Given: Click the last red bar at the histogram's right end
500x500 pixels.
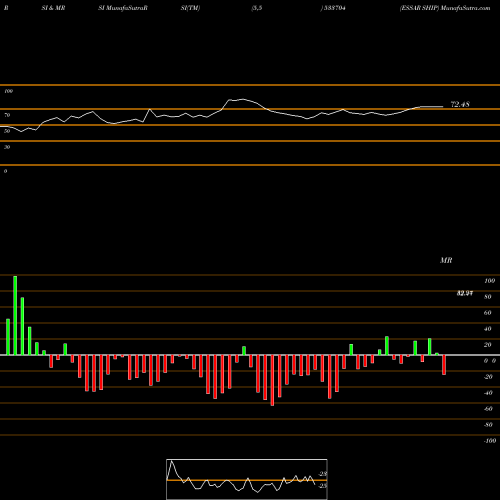Looking at the screenshot, I should coord(444,365).
